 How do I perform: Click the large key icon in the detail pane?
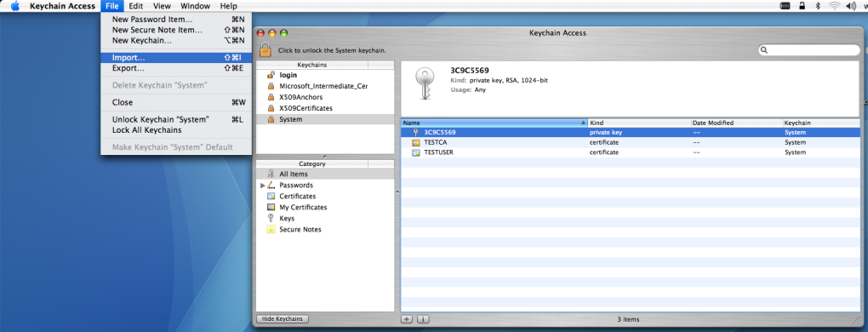[425, 84]
